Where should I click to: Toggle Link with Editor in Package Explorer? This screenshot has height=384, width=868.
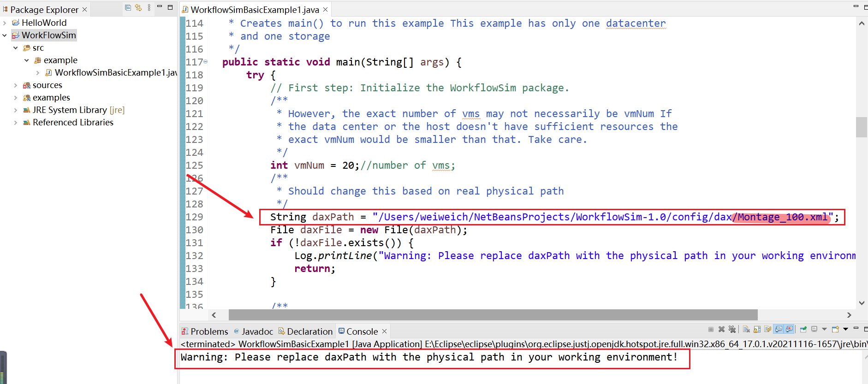[x=138, y=7]
